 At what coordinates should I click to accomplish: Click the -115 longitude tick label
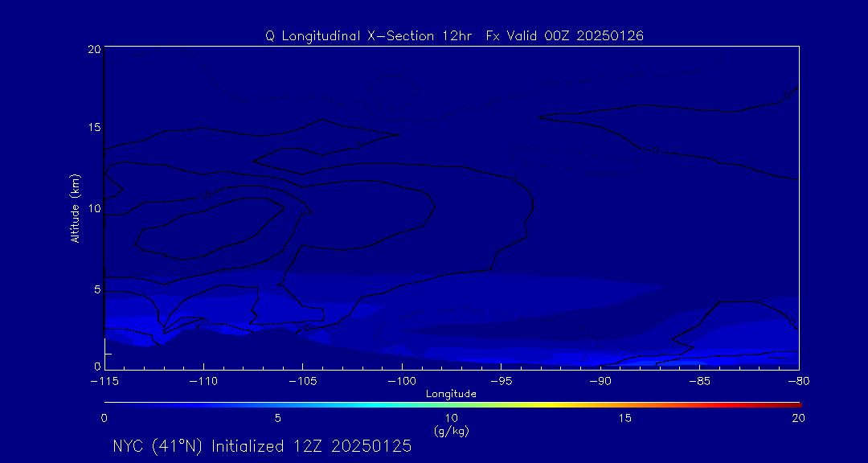[104, 381]
